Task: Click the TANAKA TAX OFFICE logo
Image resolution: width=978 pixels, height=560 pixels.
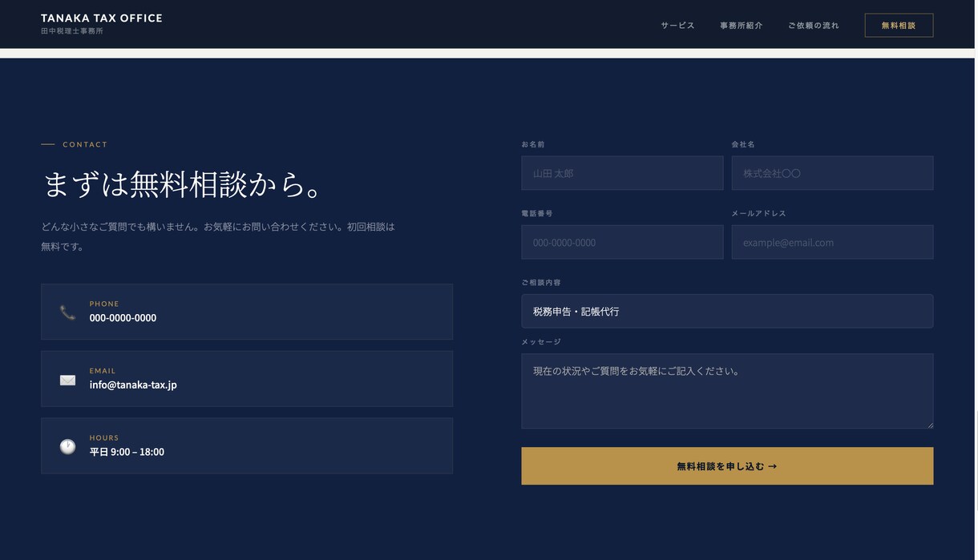Action: coord(102,18)
